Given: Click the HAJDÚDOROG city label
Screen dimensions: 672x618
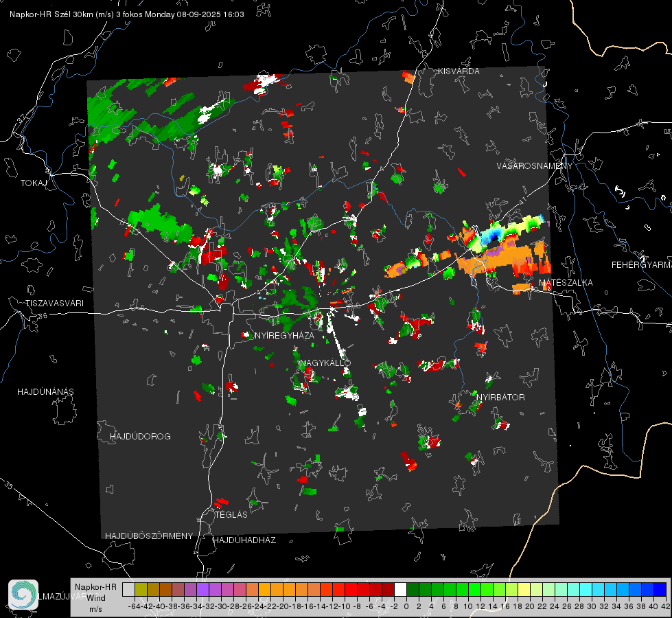Looking at the screenshot, I should (x=140, y=437).
